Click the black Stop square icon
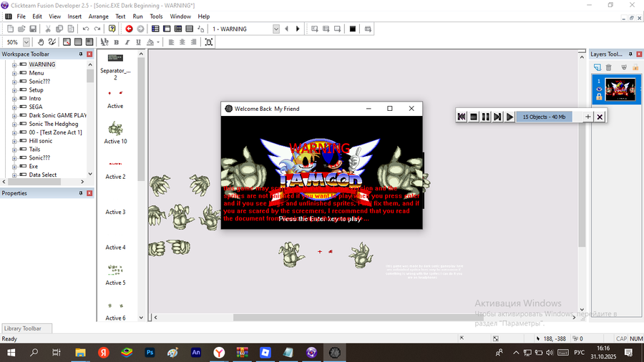The height and width of the screenshot is (362, 644). (x=352, y=29)
